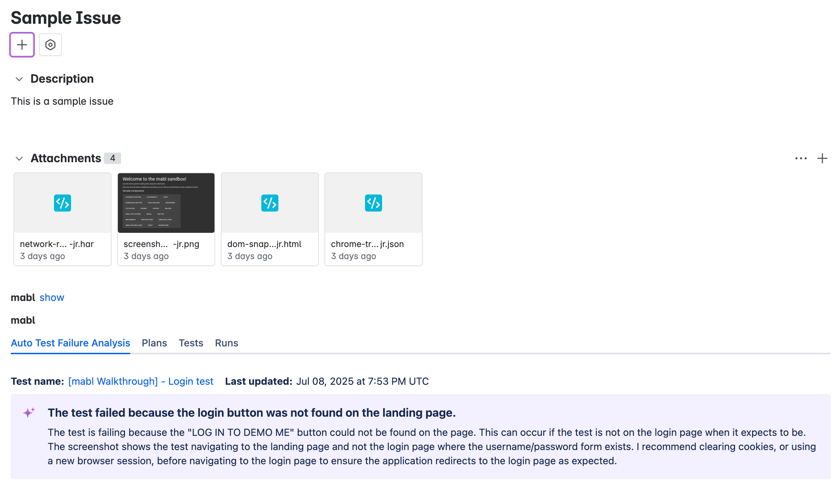Screen dimensions: 838x504
Task: Collapse the Description section
Action: click(20, 79)
